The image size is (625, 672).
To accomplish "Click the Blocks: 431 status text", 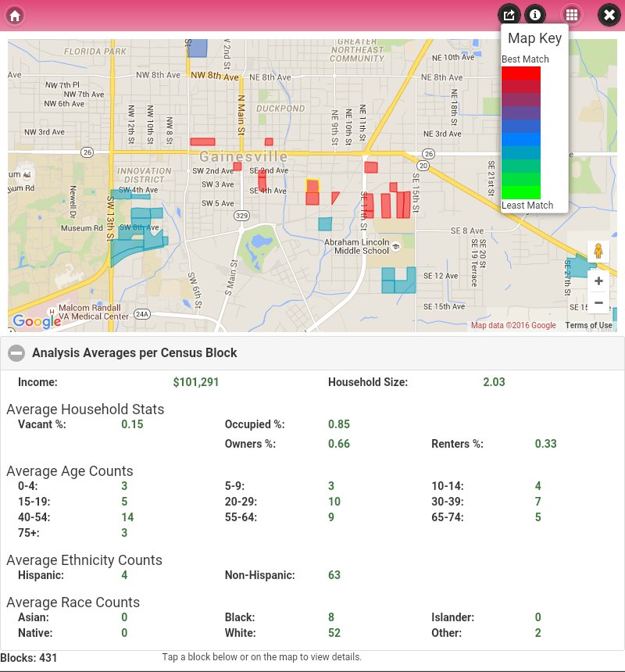I will (29, 658).
